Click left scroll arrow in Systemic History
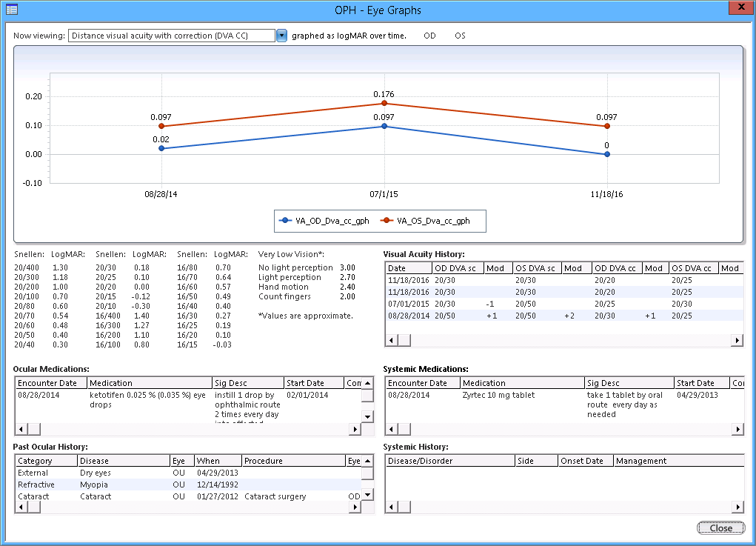The height and width of the screenshot is (546, 756). [391, 507]
